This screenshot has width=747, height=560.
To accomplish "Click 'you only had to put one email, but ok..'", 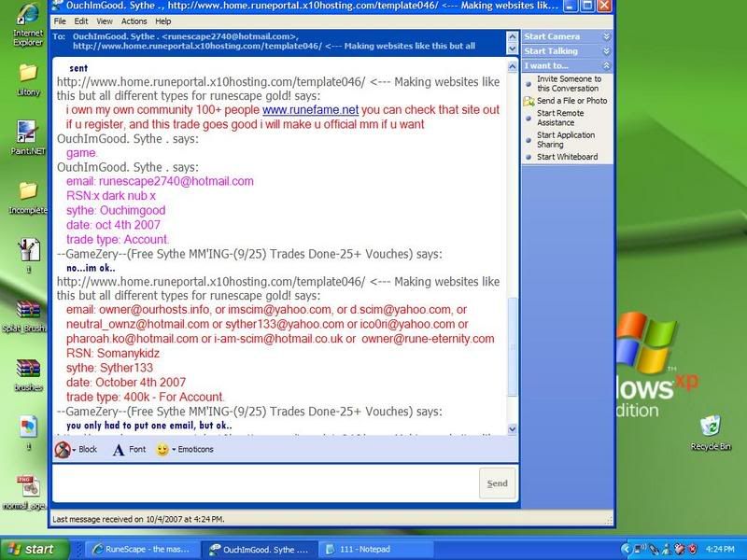I will (x=149, y=426).
